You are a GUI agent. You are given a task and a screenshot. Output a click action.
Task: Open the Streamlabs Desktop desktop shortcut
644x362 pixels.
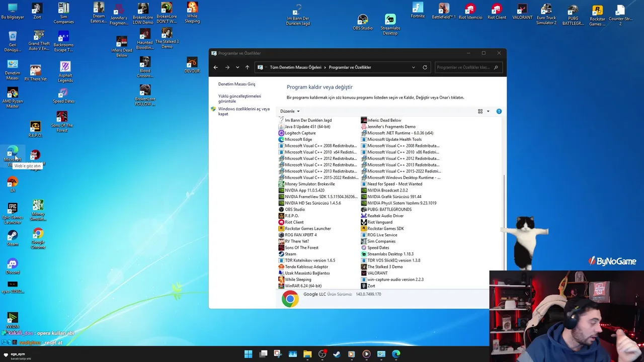[x=390, y=24]
